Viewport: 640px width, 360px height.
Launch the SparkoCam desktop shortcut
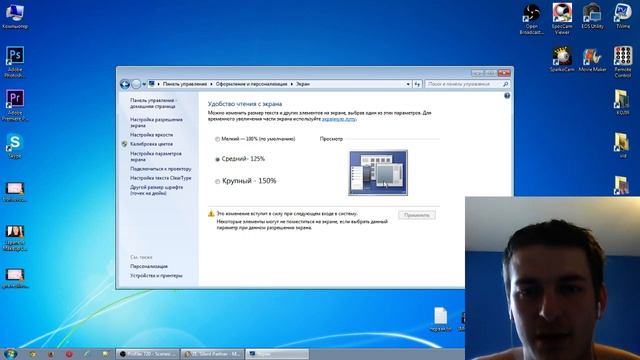(562, 59)
